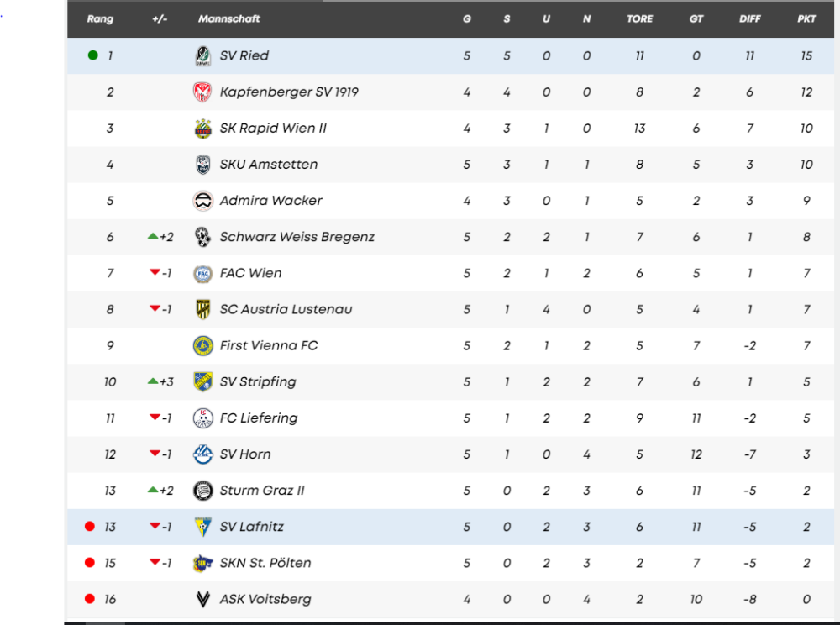Screen dimensions: 840x625
Task: Click the SV Stripfing club crest
Action: pyautogui.click(x=202, y=381)
